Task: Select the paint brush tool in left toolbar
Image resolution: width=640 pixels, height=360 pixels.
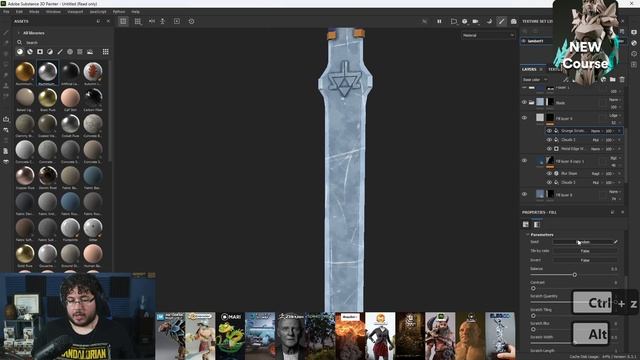Action: click(6, 33)
